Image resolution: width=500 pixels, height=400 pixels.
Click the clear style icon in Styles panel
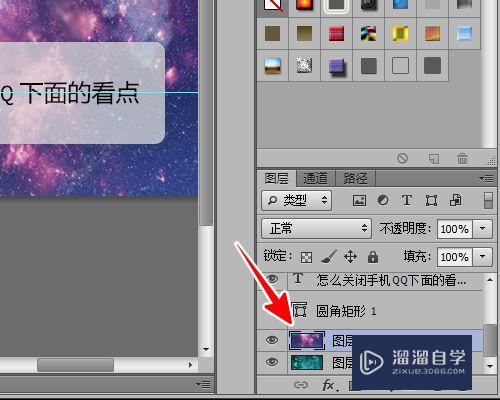click(402, 158)
